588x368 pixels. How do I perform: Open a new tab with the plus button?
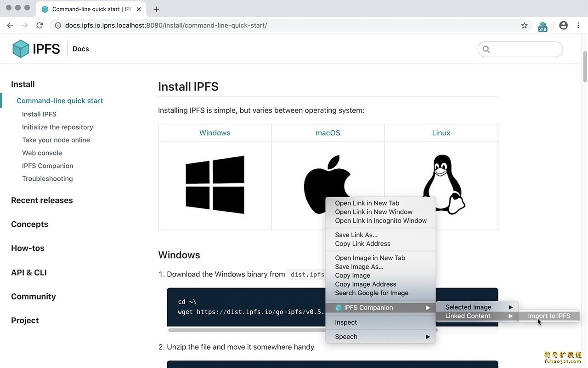(x=156, y=9)
